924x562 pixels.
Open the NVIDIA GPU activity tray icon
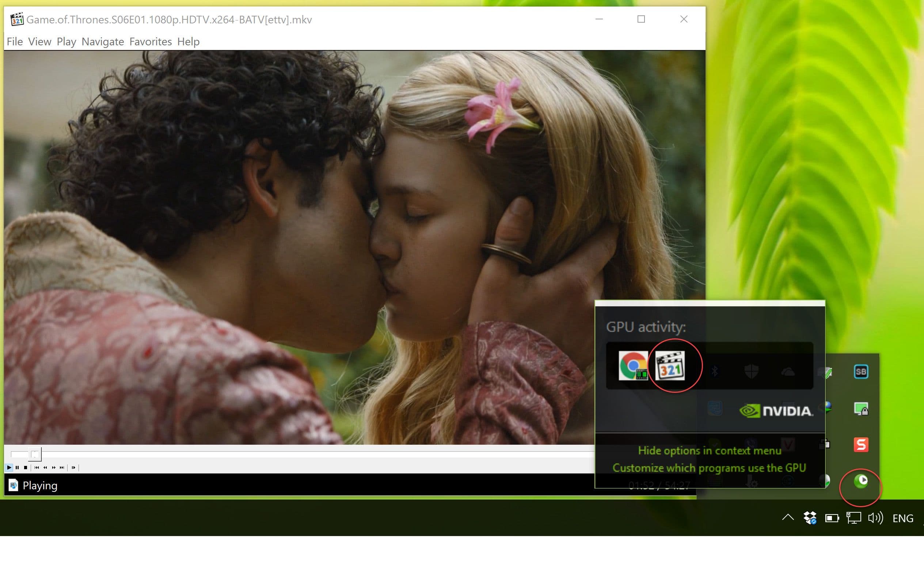(x=861, y=481)
